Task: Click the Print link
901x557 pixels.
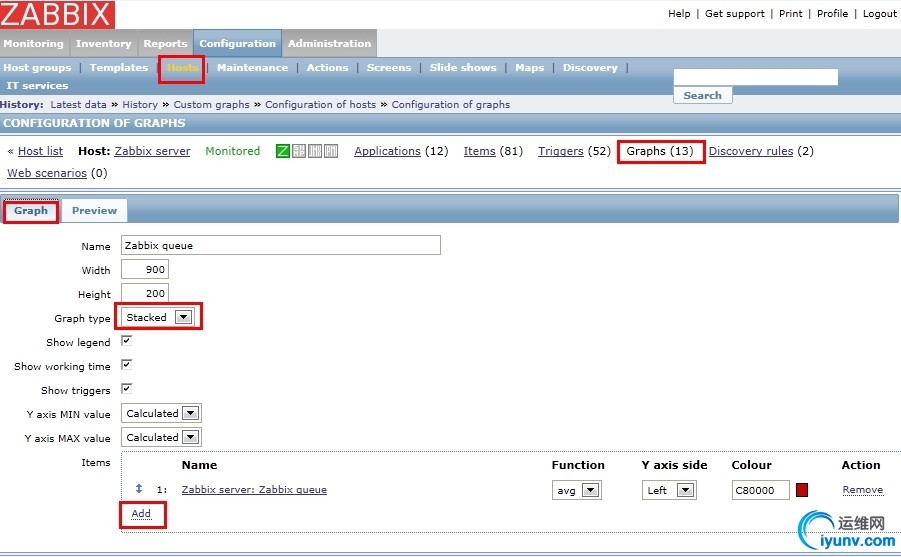Action: coord(790,14)
